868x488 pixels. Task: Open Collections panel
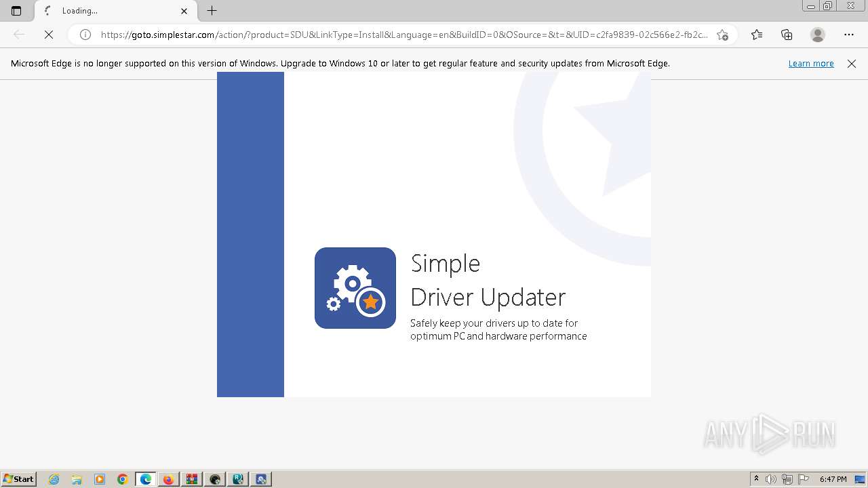click(787, 35)
